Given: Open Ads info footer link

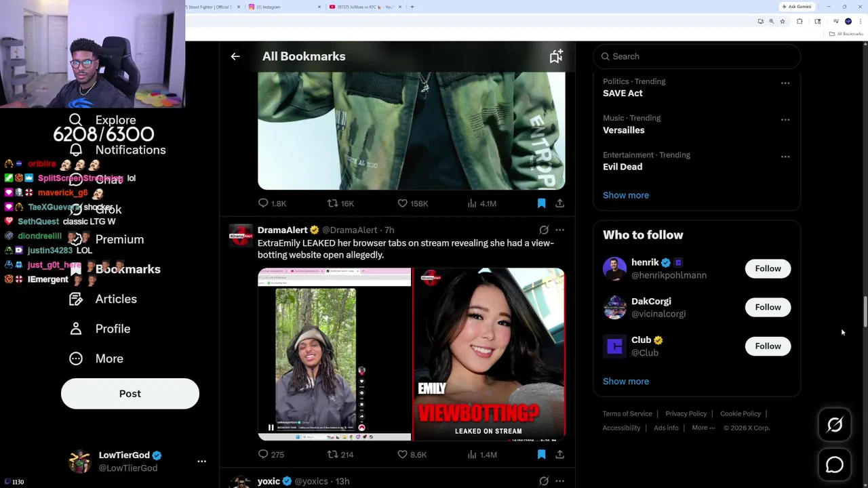Looking at the screenshot, I should click(666, 428).
